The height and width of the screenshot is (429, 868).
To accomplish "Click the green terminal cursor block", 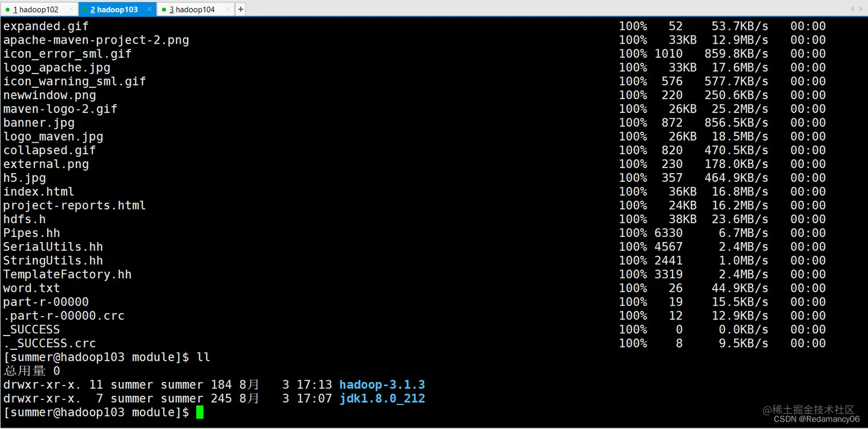I will [x=200, y=412].
